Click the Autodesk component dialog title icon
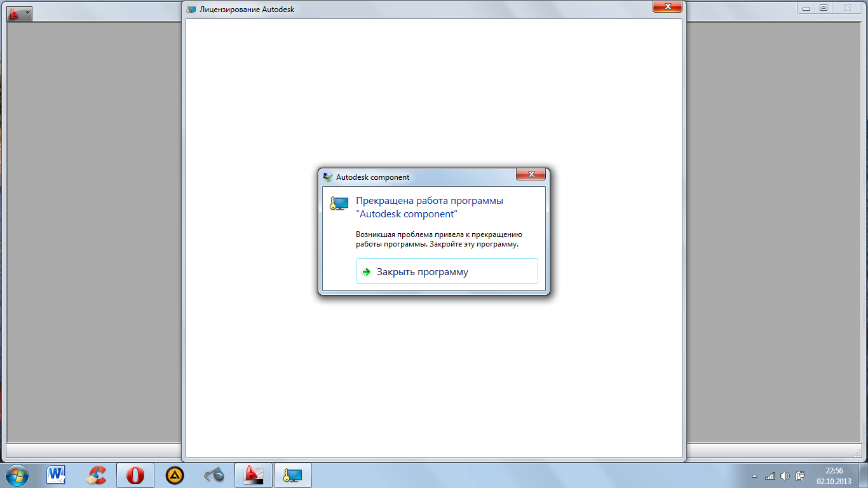 coord(328,177)
